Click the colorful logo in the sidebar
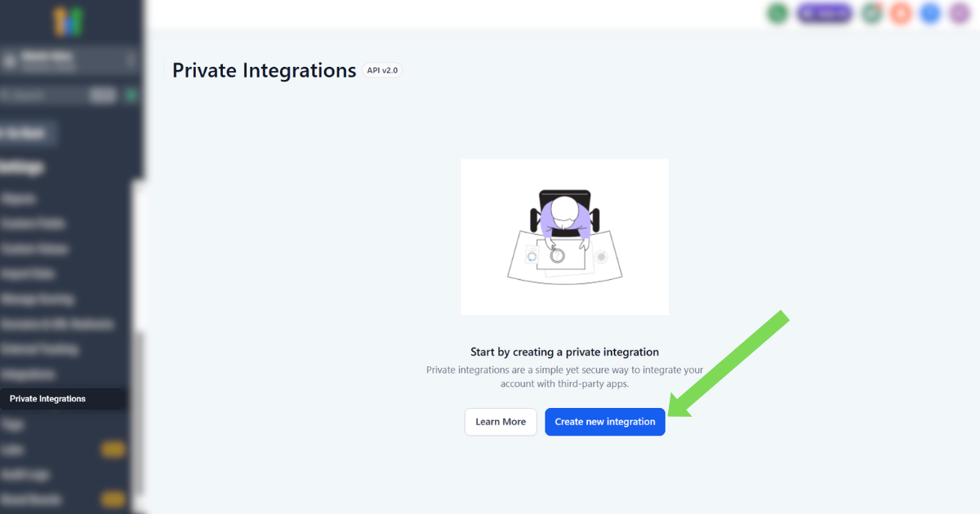Image resolution: width=980 pixels, height=514 pixels. click(69, 22)
